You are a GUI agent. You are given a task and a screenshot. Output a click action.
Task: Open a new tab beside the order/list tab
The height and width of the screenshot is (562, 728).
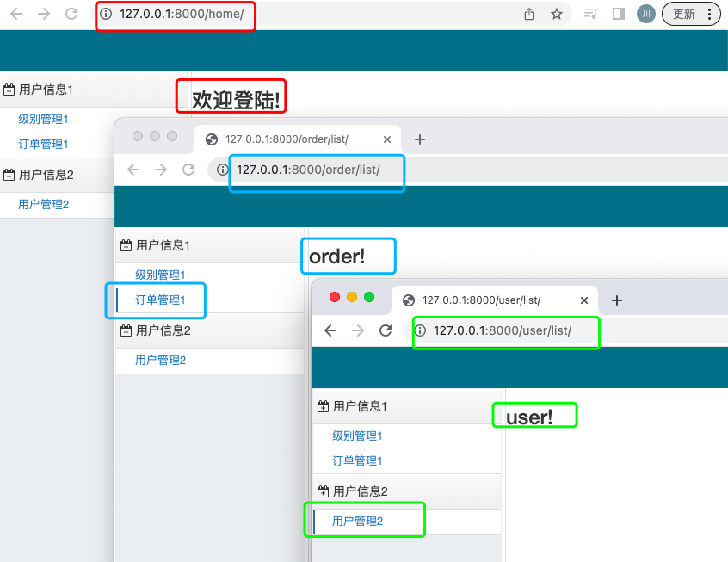click(420, 139)
